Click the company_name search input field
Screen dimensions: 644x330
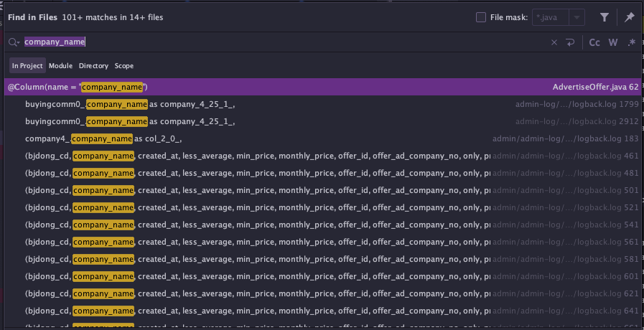[284, 42]
